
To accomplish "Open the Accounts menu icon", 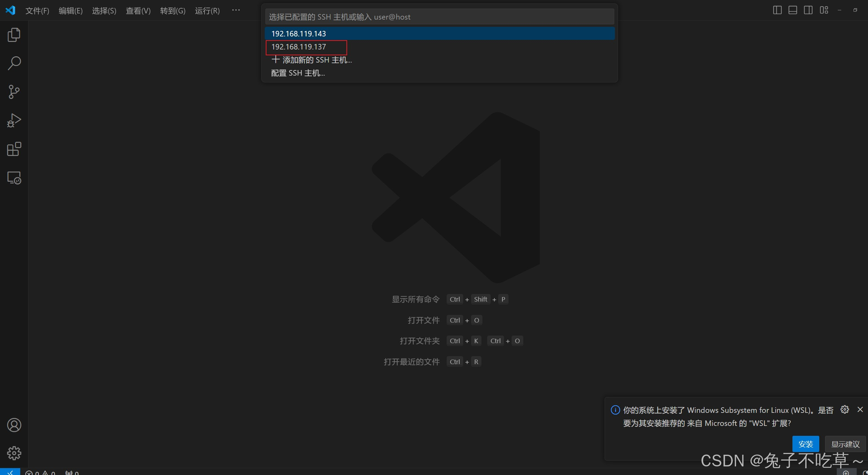I will 14,425.
